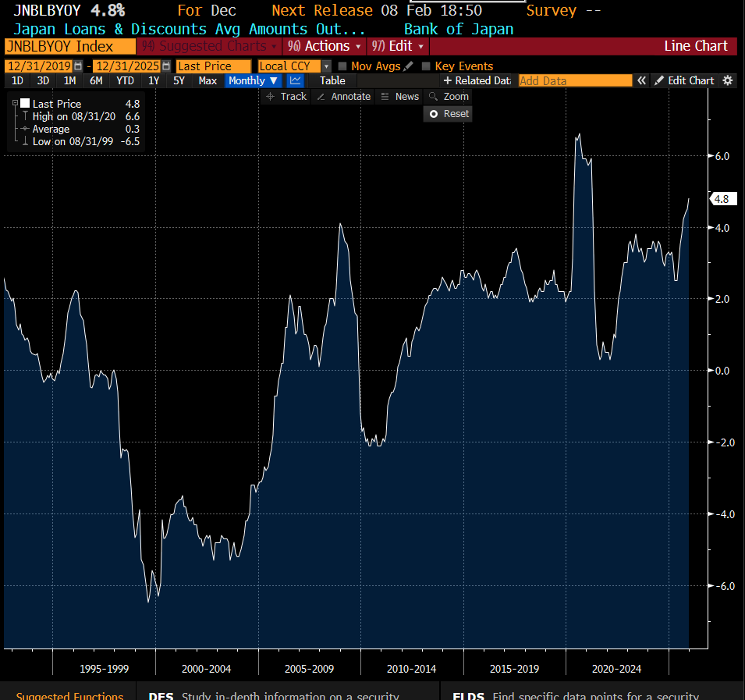Add Related Data with plus button
Screen dimensions: 745x700
(477, 81)
